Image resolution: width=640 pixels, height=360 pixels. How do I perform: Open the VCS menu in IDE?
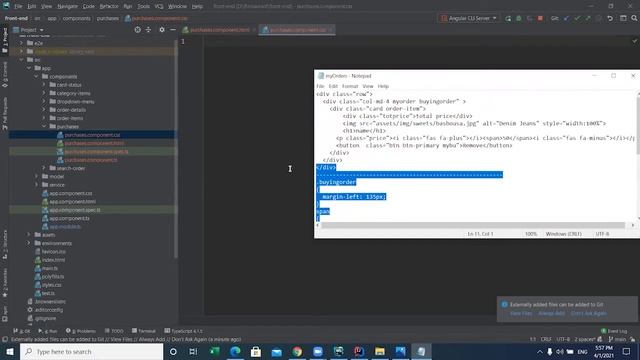click(159, 6)
